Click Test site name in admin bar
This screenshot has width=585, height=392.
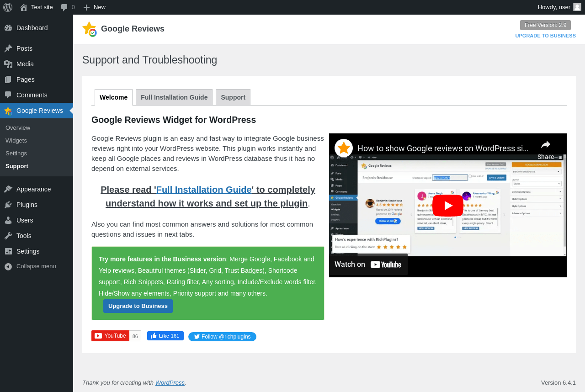(x=42, y=7)
